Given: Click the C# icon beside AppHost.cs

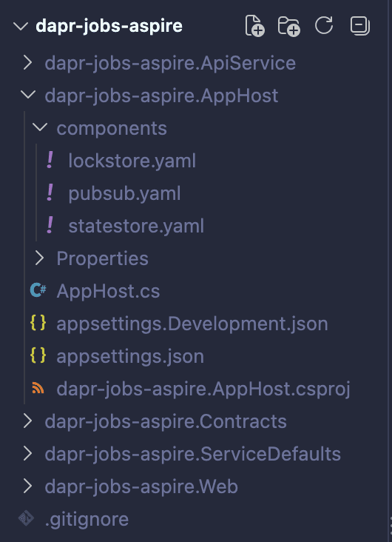Looking at the screenshot, I should click(x=38, y=290).
